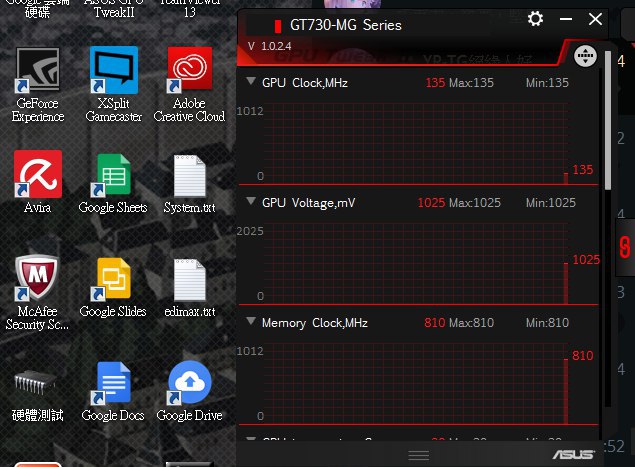Image resolution: width=635 pixels, height=467 pixels.
Task: Open Google Sheets shortcut
Action: coord(113,183)
